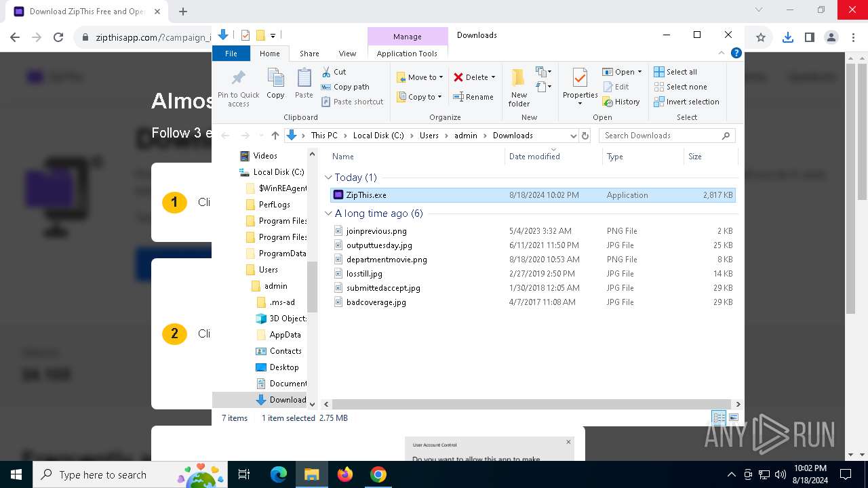Sort by Type column header
This screenshot has height=488, width=868.
tap(643, 157)
